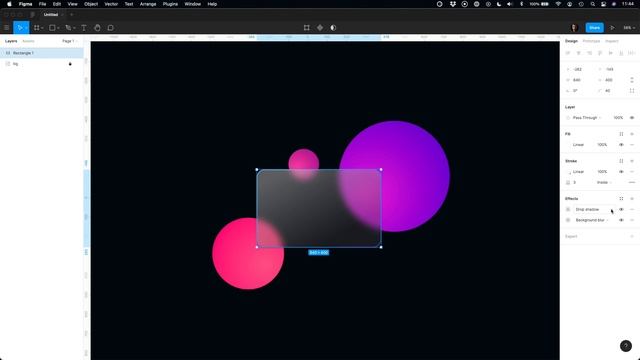Screen dimensions: 640x360
Task: Click the Effect styles four-dot icon
Action: (621, 198)
